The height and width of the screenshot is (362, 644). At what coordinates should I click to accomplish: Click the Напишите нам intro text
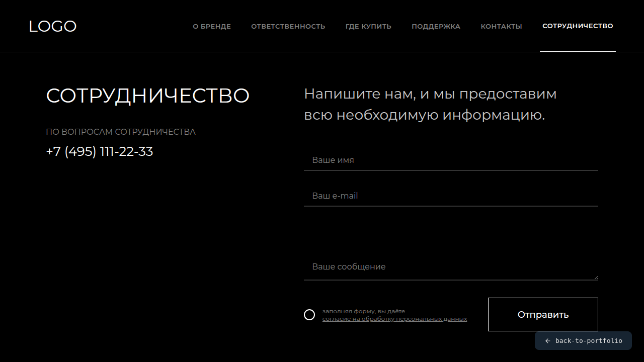pos(430,105)
